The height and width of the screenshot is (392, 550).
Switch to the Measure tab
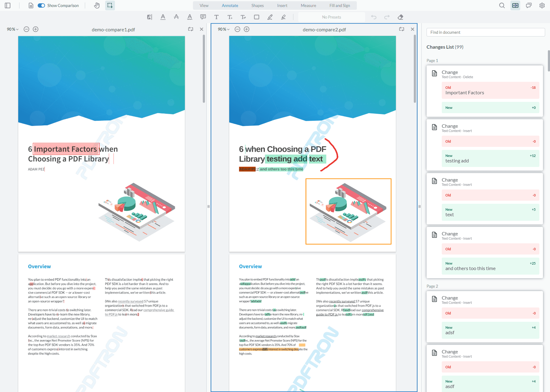(308, 5)
